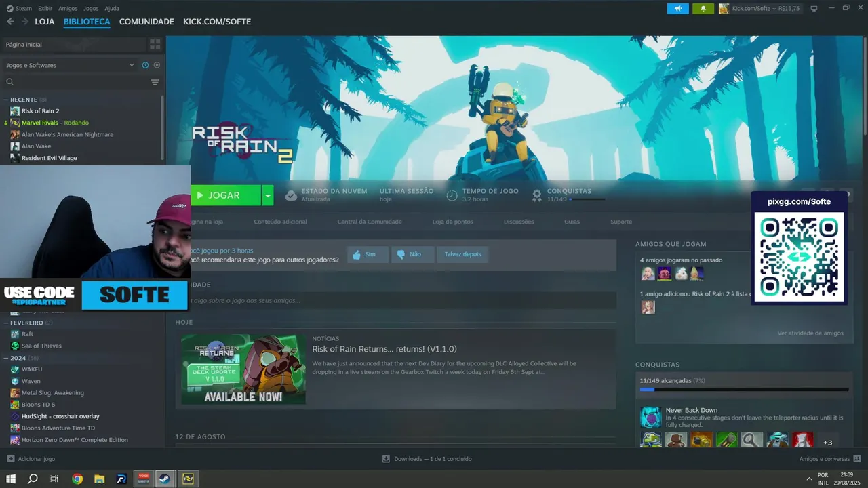The height and width of the screenshot is (488, 868).
Task: Open Chrome from the Windows taskbar
Action: point(77,479)
